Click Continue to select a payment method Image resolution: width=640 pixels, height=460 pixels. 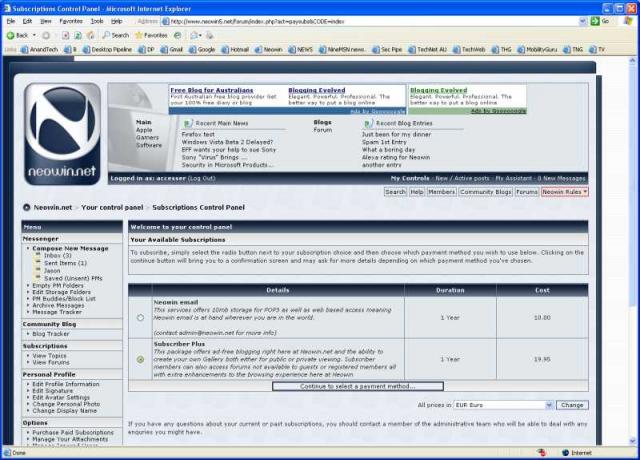[357, 386]
